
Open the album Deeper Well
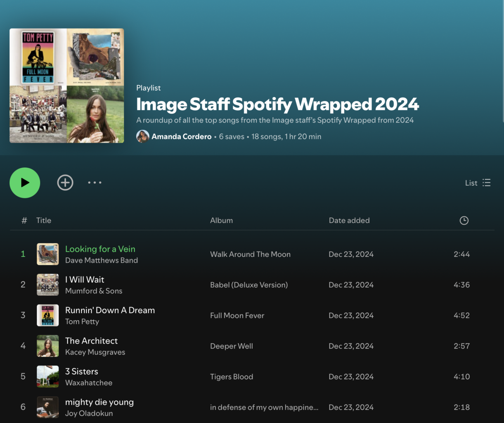pos(231,346)
